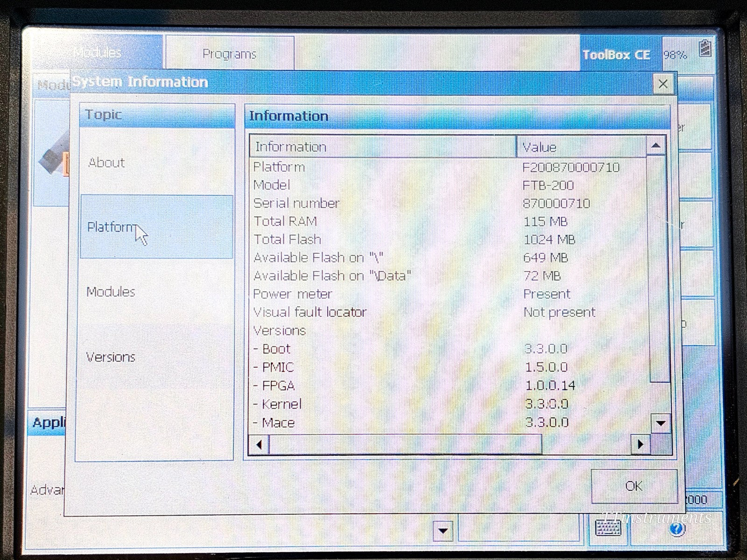Select the Modules topic in list

[156, 292]
